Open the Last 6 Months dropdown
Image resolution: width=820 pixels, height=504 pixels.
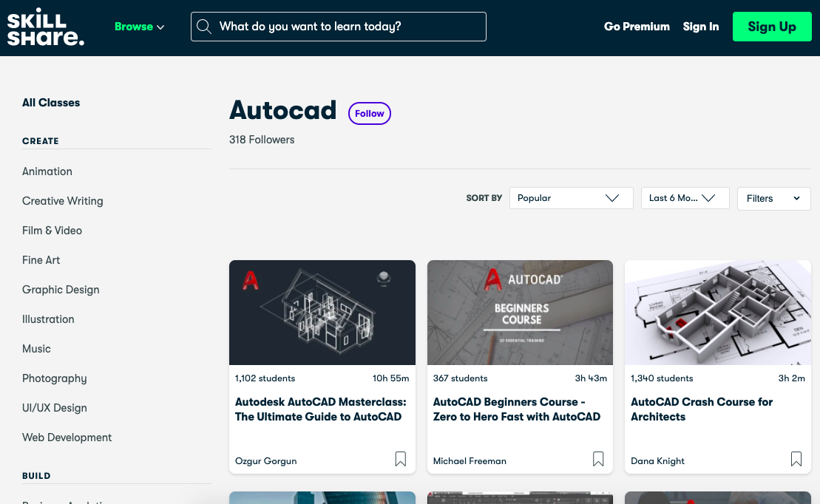tap(685, 198)
